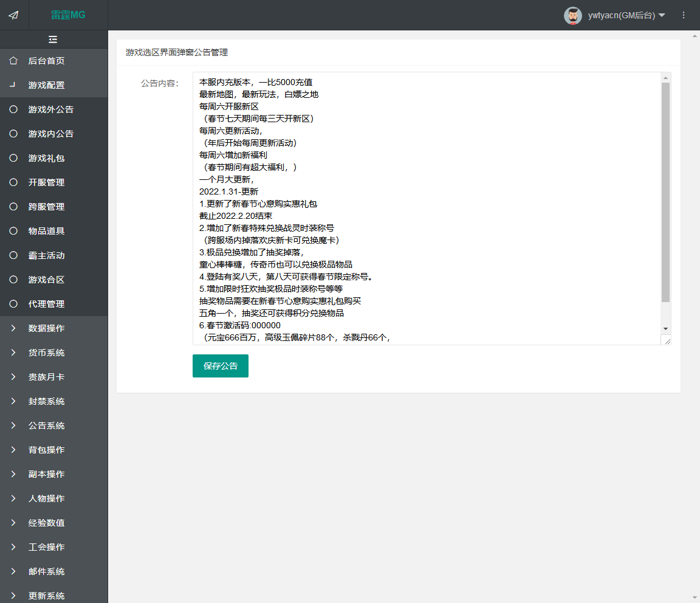This screenshot has height=603, width=700.
Task: Click the circle icon next to 跨服管理
Action: point(13,206)
